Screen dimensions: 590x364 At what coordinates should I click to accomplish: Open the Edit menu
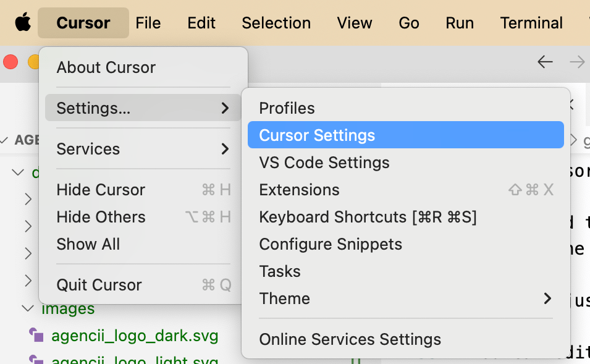pos(201,23)
